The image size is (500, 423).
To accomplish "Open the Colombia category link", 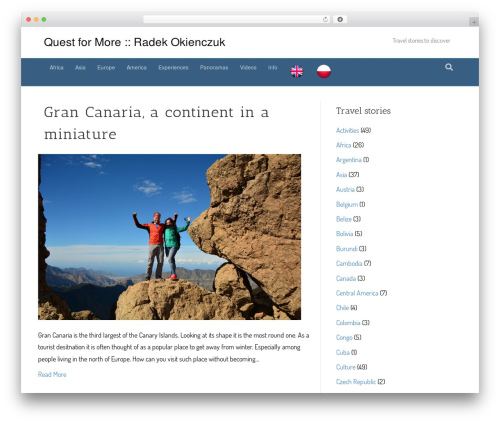I will coord(348,323).
